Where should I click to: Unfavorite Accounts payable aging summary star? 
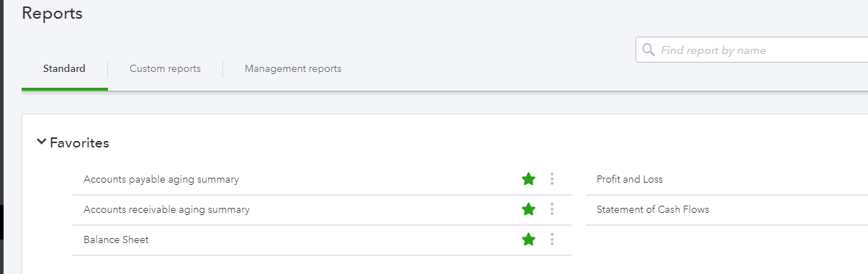coord(528,179)
